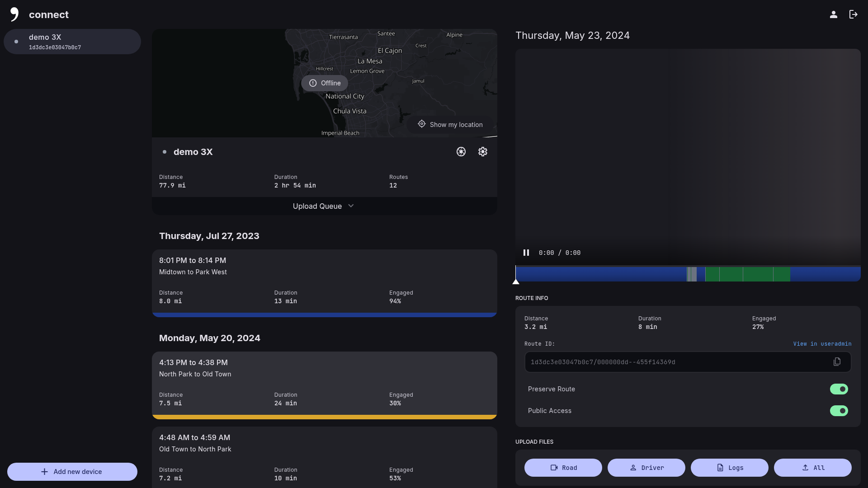
Task: Click the green engaged timeline segment
Action: coord(748,274)
